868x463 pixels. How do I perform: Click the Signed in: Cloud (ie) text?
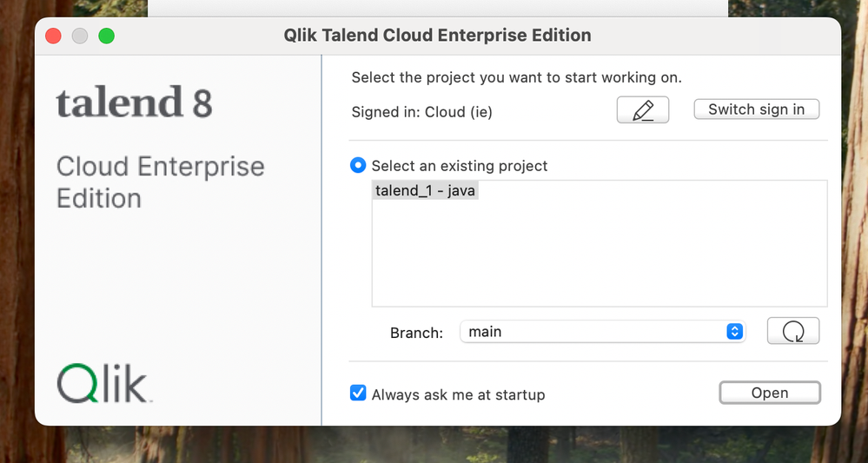(421, 112)
